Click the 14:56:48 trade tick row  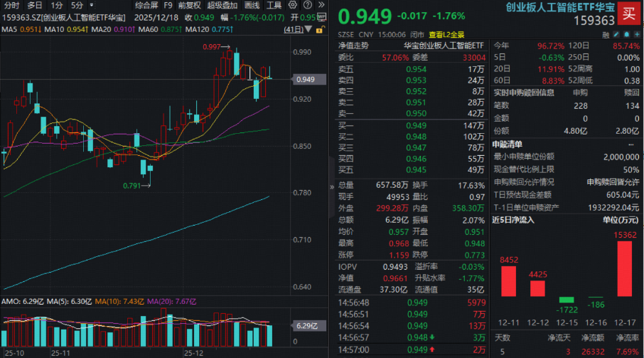pyautogui.click(x=412, y=303)
